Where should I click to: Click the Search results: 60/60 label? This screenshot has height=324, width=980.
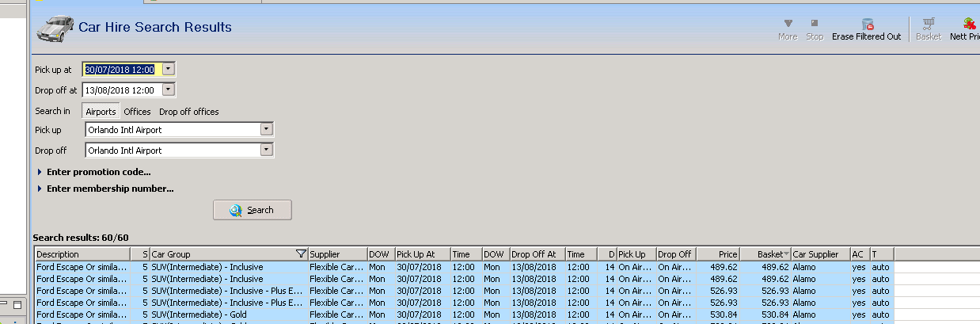point(81,238)
